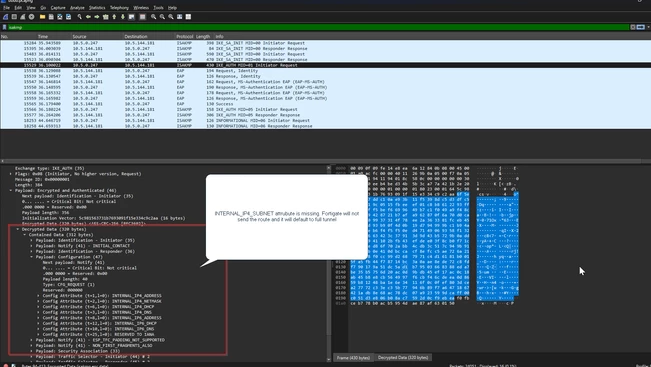Screen dimensions: 651x367
Task: Clear the display filter
Action: coord(633,27)
